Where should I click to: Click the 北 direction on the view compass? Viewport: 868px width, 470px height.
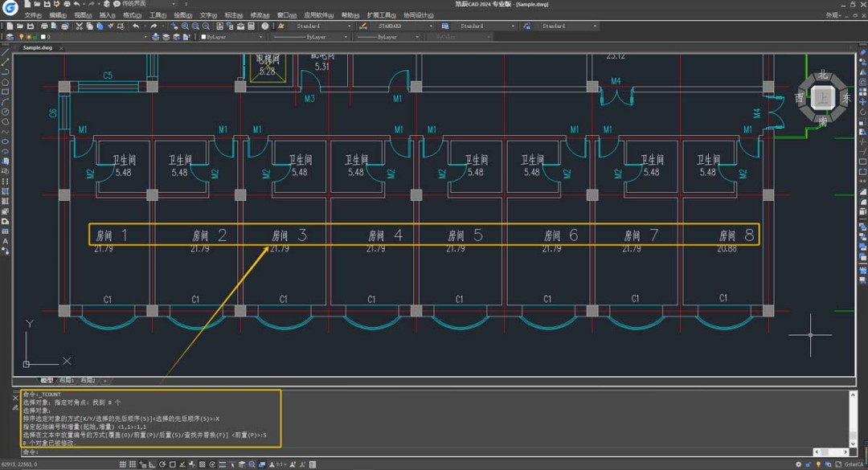(x=823, y=75)
